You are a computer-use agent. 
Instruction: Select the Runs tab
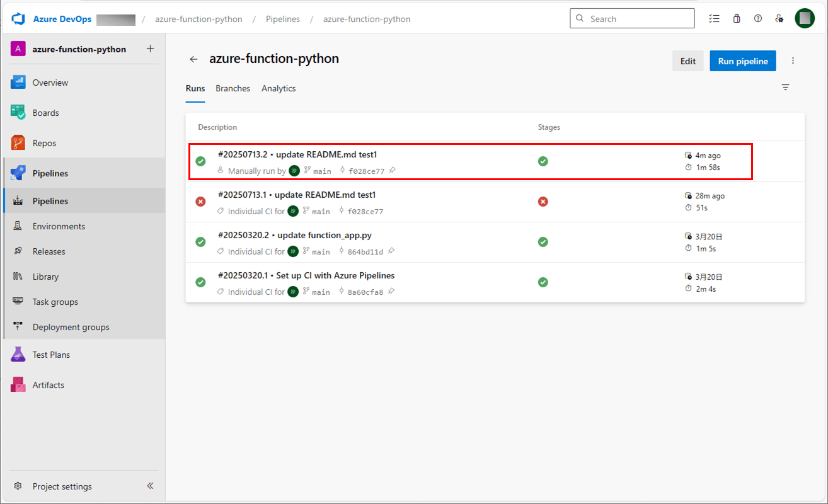click(x=195, y=88)
